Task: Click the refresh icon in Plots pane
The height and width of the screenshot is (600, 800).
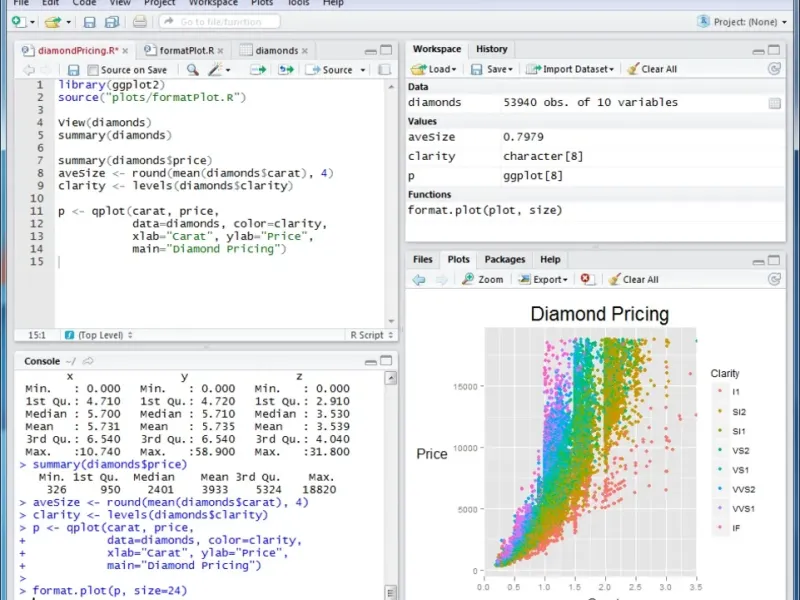Action: click(x=774, y=280)
